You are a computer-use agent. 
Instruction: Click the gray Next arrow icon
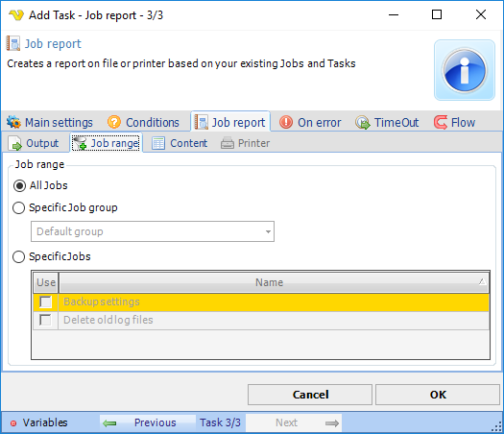(x=332, y=423)
